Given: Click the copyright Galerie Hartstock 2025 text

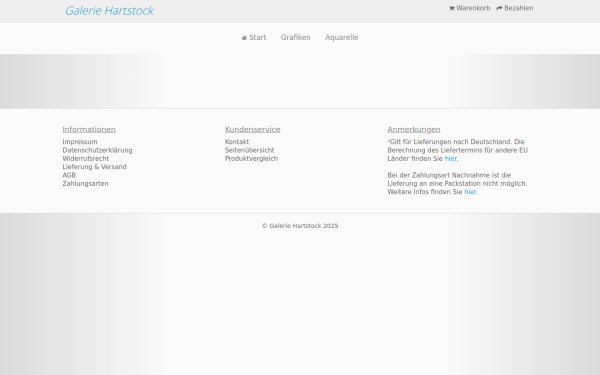Looking at the screenshot, I should coord(300,226).
